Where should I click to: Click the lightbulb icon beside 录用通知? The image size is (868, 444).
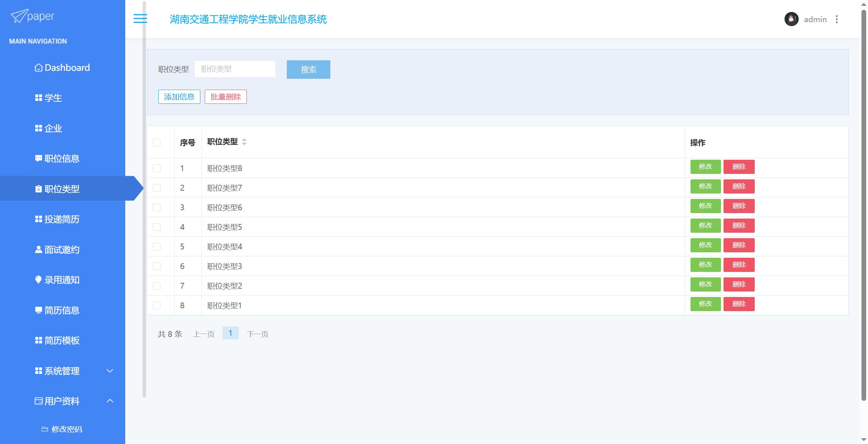(38, 280)
